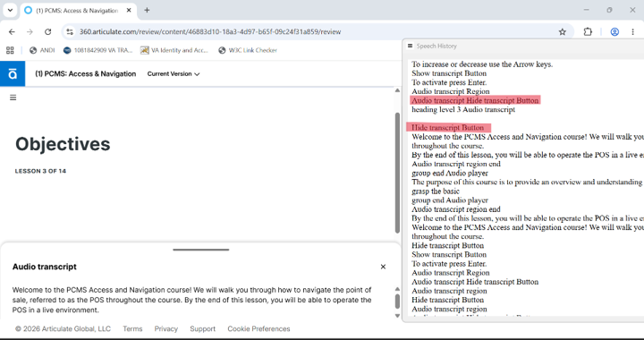This screenshot has width=644, height=340.
Task: Expand the Current Version dropdown
Action: [174, 74]
